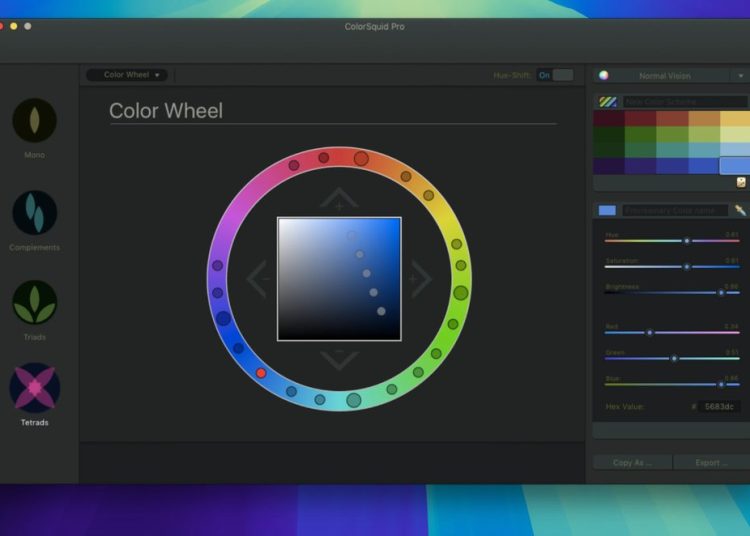
Task: Click the Copy As button
Action: 630,463
